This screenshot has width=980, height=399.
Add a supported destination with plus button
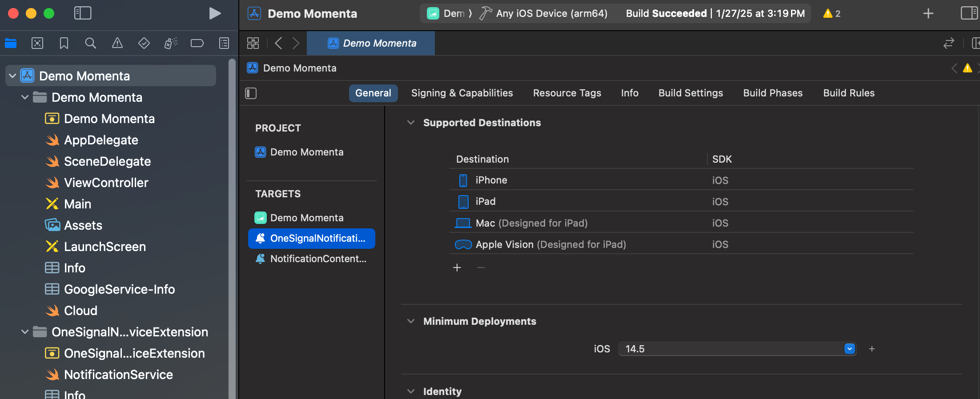click(457, 267)
